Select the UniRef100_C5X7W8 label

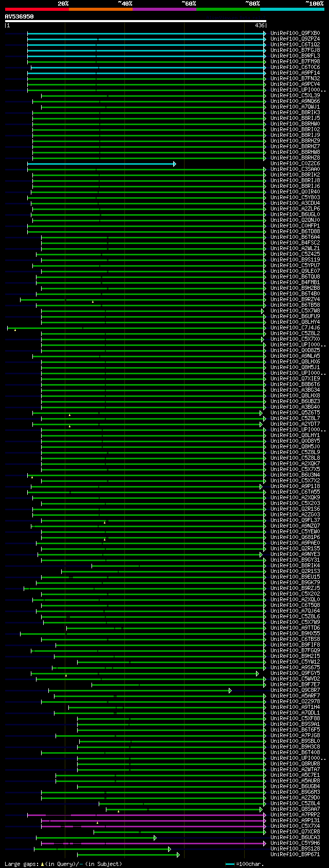[295, 311]
